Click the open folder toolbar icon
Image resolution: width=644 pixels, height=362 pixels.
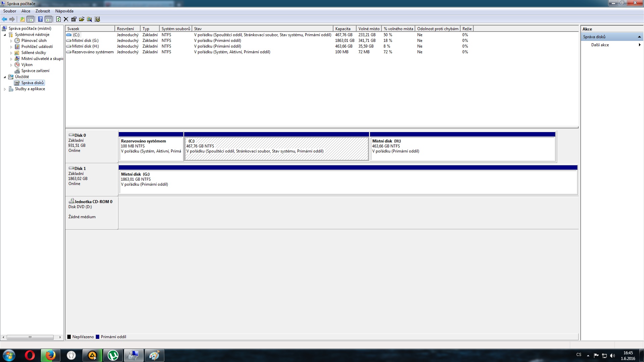click(x=82, y=19)
